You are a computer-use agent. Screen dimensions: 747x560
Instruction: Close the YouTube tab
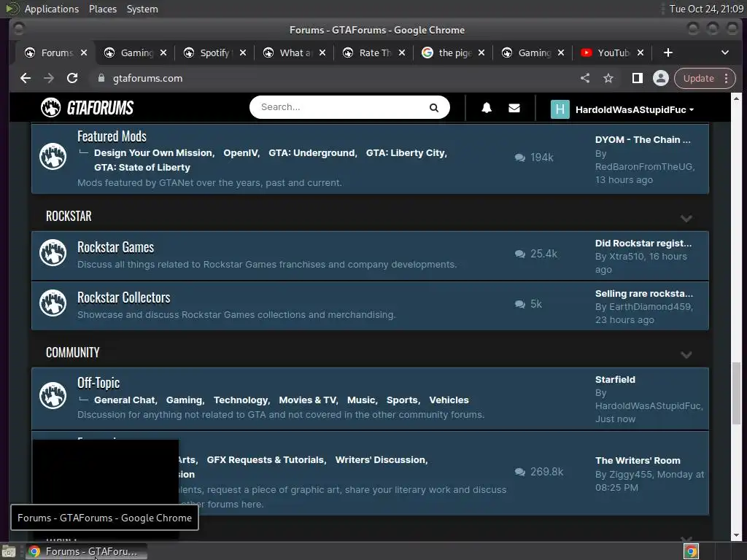tap(640, 52)
